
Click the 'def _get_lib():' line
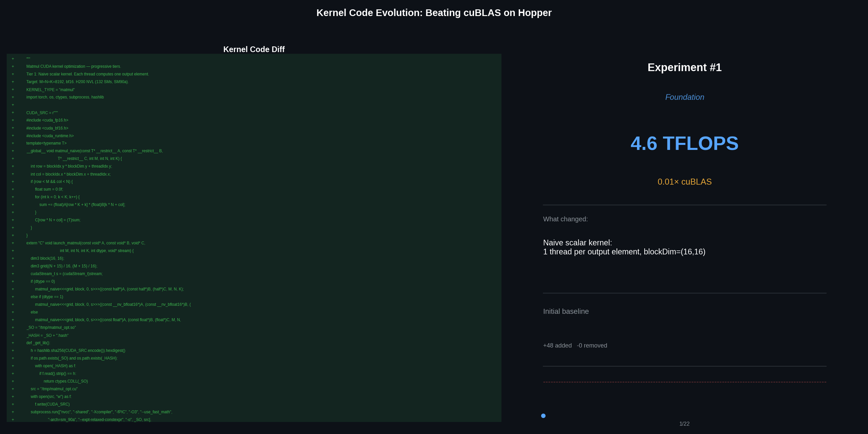pos(38,343)
